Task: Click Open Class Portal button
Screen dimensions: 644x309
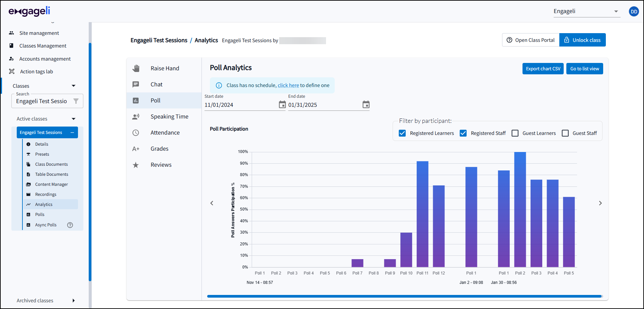Action: 531,40
